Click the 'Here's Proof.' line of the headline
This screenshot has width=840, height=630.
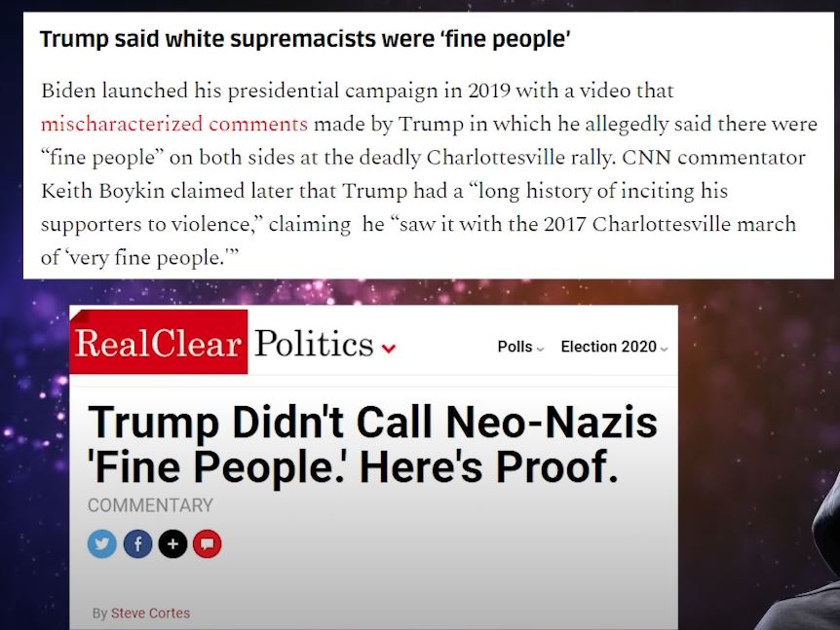tap(488, 466)
